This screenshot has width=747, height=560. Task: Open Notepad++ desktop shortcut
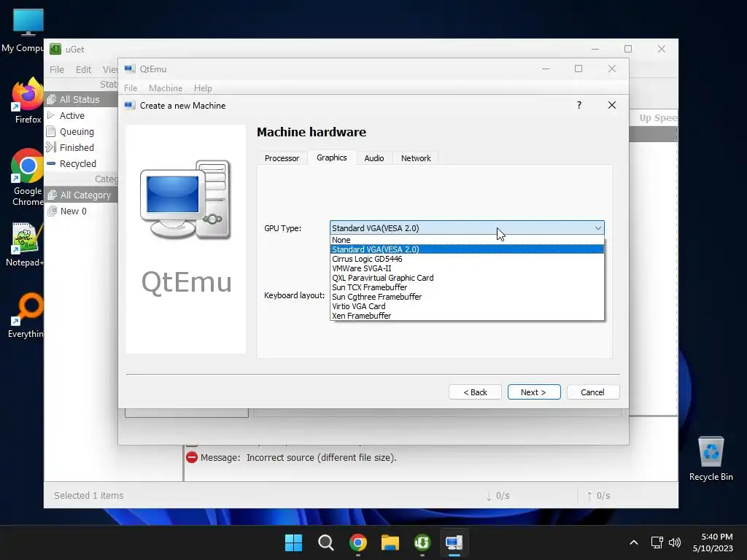[25, 244]
